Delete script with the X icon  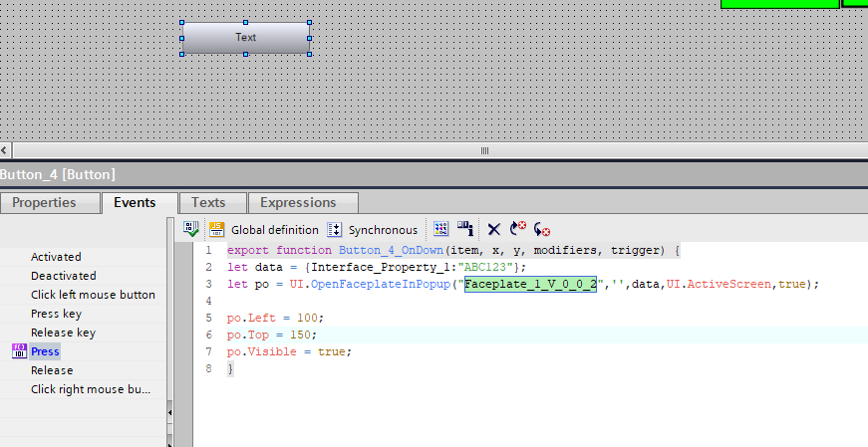[x=493, y=229]
